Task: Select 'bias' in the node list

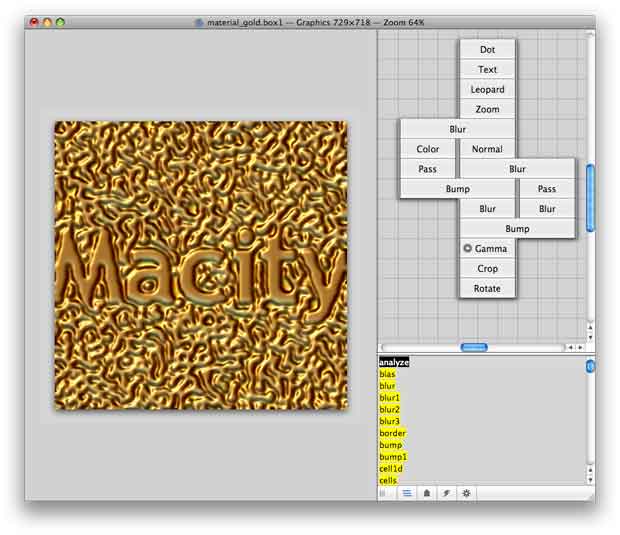Action: [x=388, y=374]
